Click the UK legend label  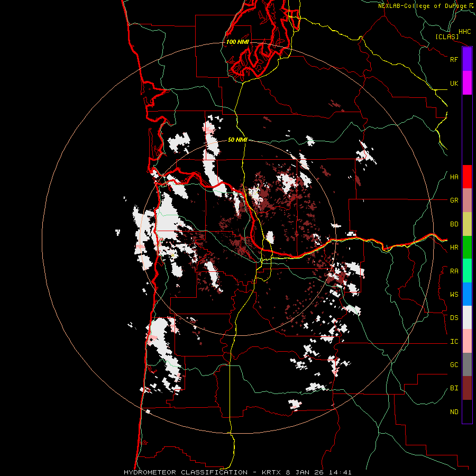(x=454, y=83)
